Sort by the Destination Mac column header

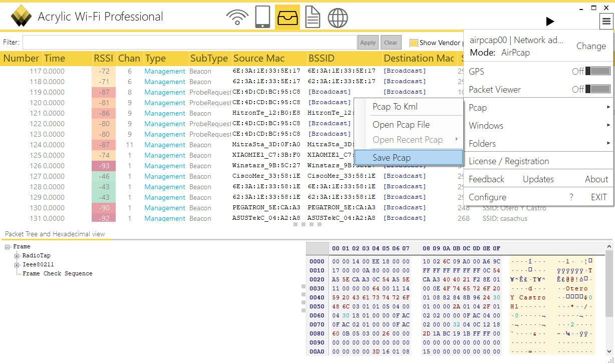point(419,59)
